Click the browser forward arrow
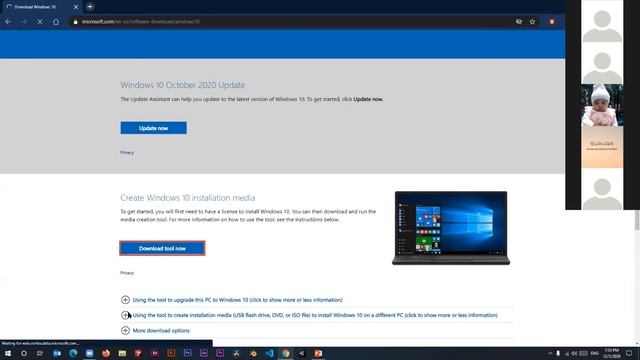Screen dimensions: 640x360 pos(24,22)
